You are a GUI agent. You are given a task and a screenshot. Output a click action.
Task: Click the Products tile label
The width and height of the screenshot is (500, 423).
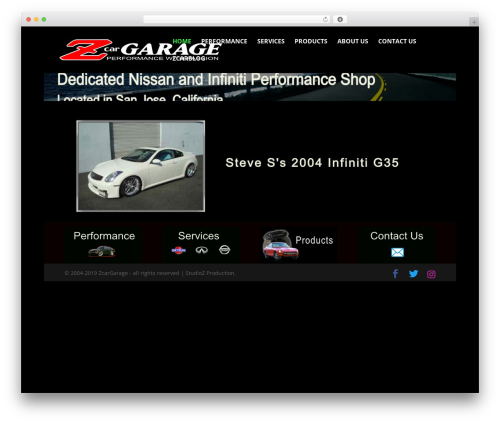coord(314,240)
